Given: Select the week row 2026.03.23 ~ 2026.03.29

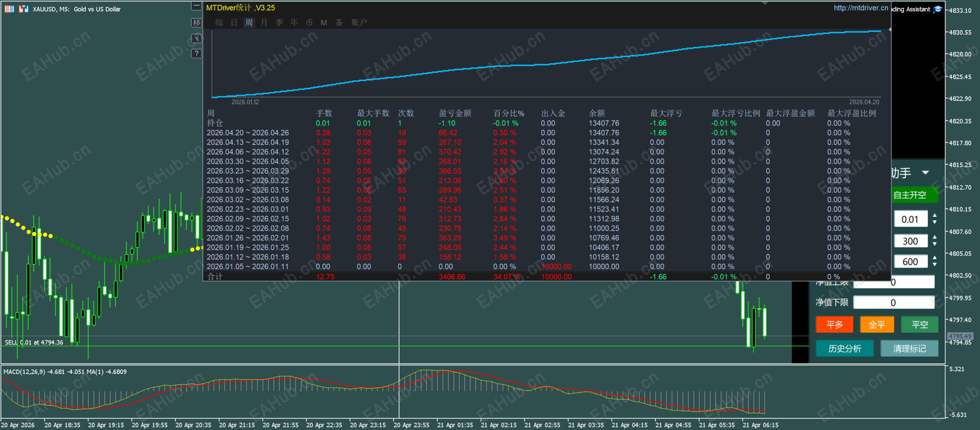Looking at the screenshot, I should (248, 171).
